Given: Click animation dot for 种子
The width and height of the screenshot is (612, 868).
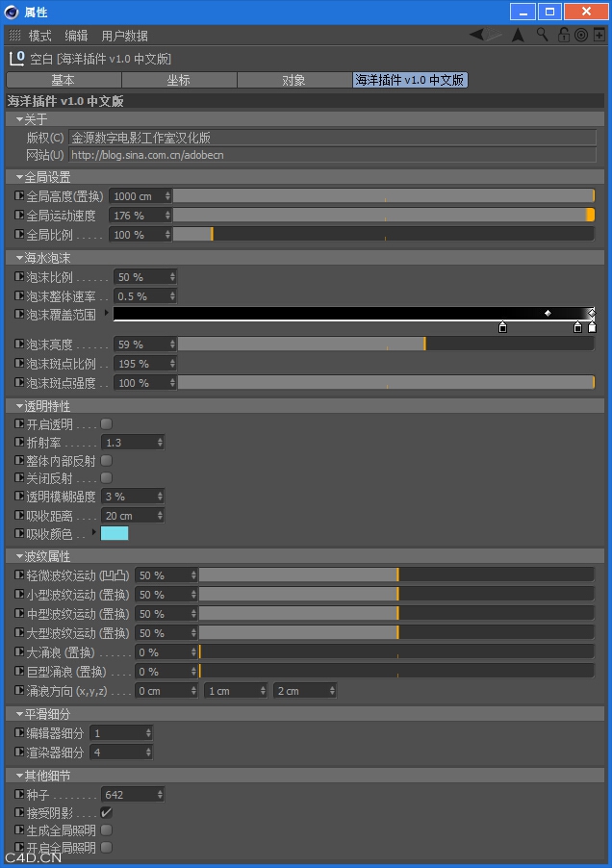Looking at the screenshot, I should click(x=19, y=794).
